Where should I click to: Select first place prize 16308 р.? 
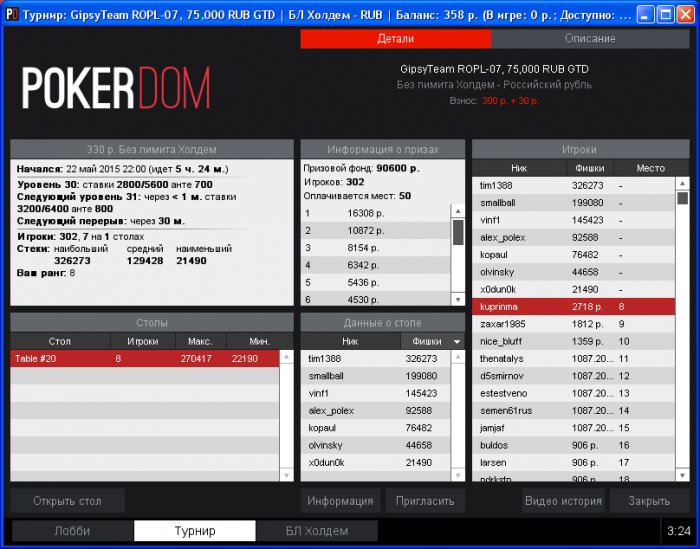(x=376, y=213)
